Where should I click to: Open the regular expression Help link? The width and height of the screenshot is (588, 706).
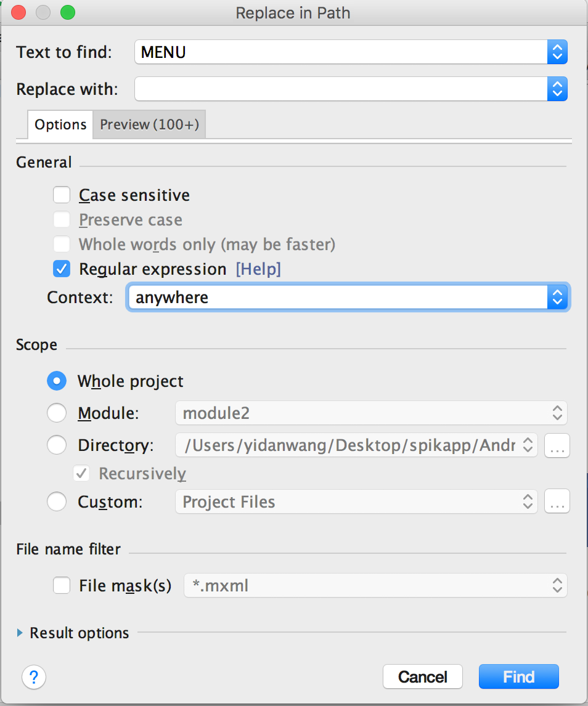(x=258, y=269)
